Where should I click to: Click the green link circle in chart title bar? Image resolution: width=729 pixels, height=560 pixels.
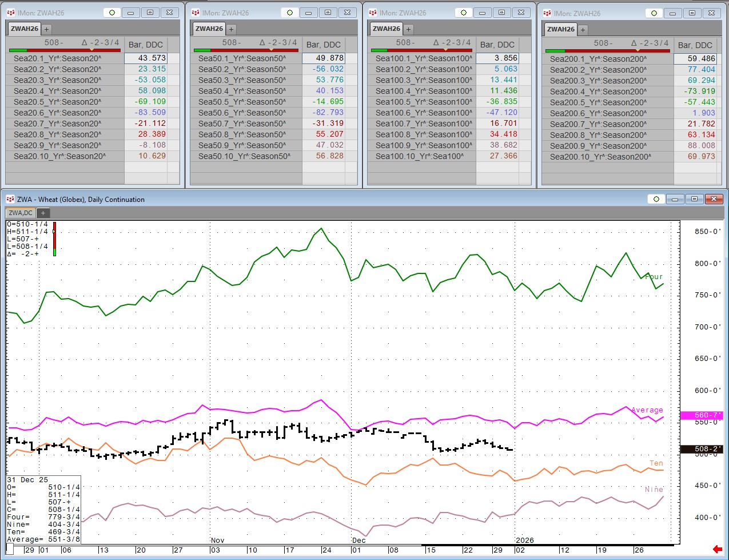tap(656, 199)
